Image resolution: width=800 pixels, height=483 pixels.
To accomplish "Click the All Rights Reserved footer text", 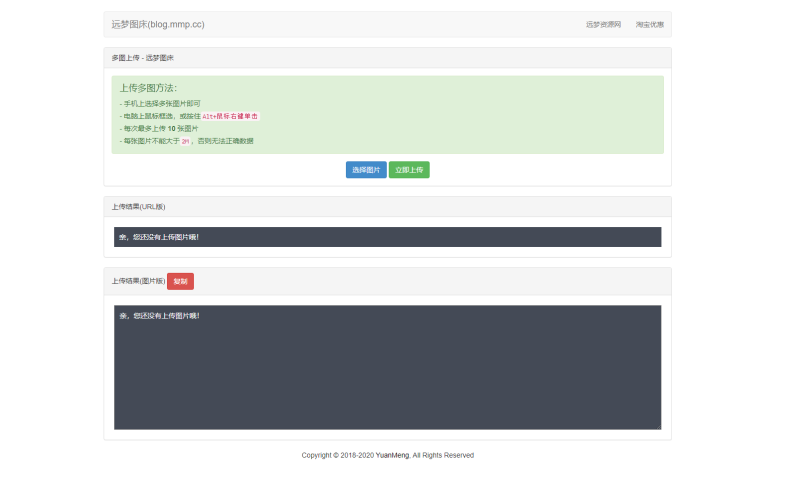I will (443, 455).
